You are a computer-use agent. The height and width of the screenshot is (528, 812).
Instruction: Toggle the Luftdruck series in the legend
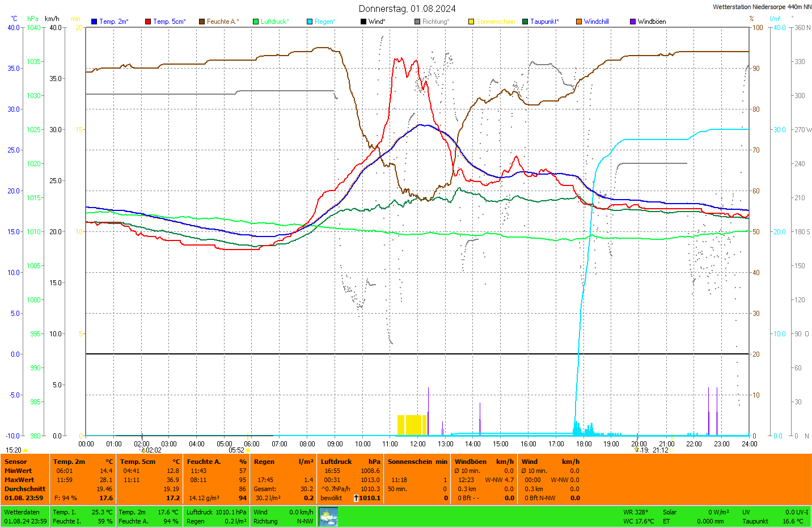pos(274,22)
